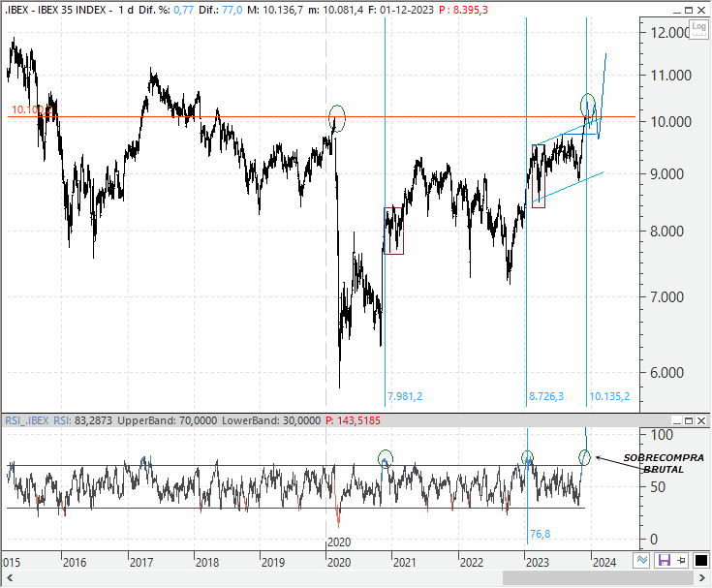Image resolution: width=712 pixels, height=588 pixels.
Task: Click the 2018 label on time axis
Action: click(x=207, y=563)
